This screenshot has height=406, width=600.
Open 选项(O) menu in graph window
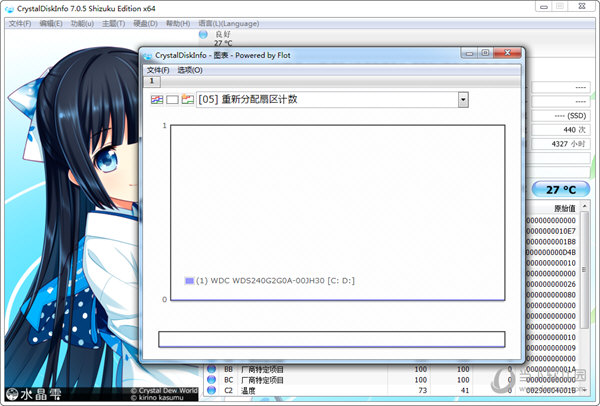pos(190,70)
